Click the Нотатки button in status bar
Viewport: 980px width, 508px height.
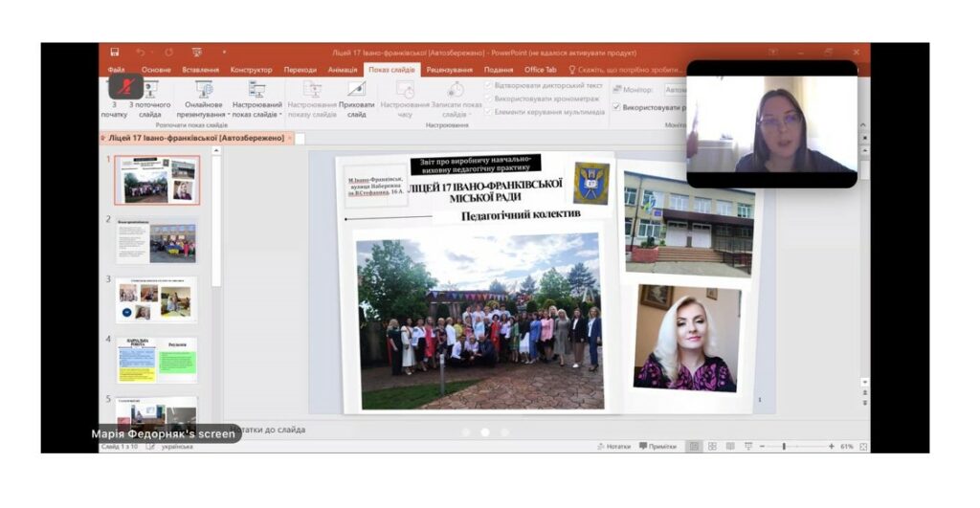point(613,446)
